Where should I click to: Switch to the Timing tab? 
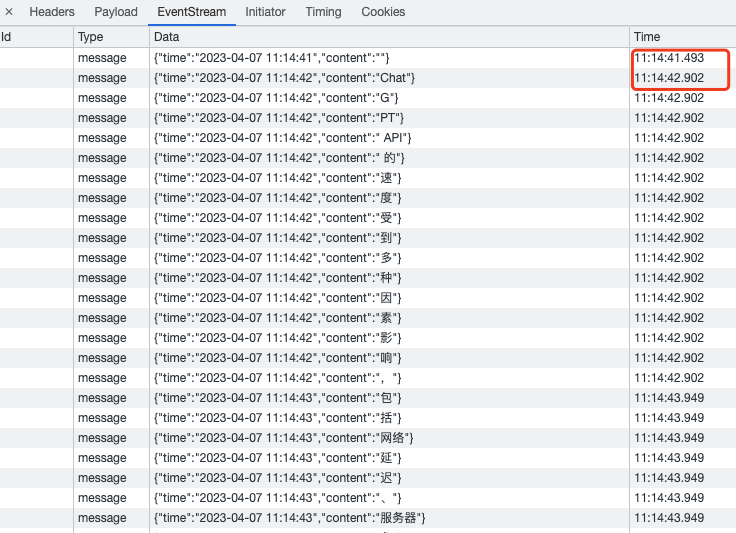323,12
